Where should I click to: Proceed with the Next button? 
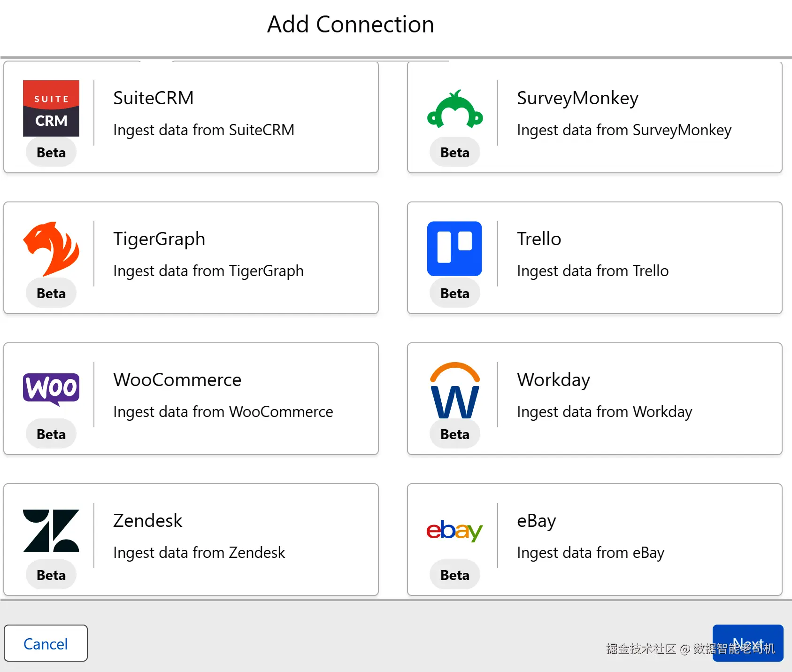point(748,643)
